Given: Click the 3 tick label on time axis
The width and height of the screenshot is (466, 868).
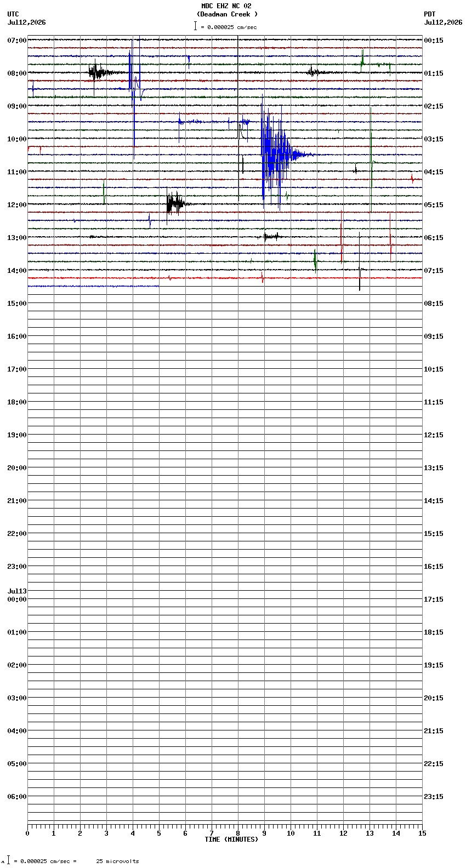Looking at the screenshot, I should pos(106,833).
